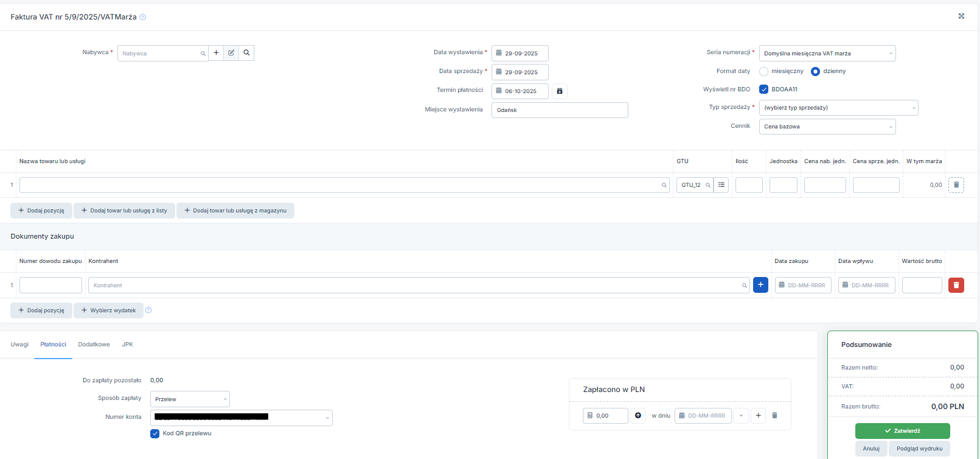Click the plus icon to add new Nabywca
Viewport: 980px width, 459px height.
(216, 53)
